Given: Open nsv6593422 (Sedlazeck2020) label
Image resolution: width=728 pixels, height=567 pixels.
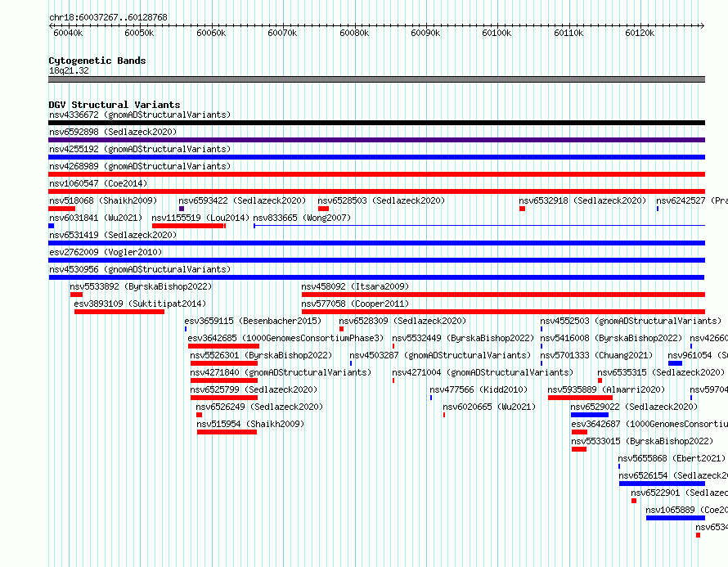Looking at the screenshot, I should (242, 200).
